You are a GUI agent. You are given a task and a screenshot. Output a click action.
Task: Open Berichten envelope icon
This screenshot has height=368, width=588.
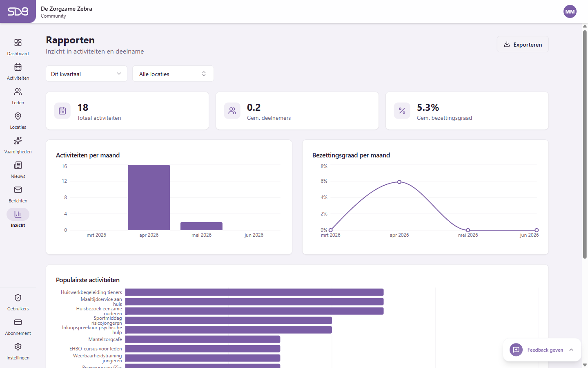tap(18, 190)
